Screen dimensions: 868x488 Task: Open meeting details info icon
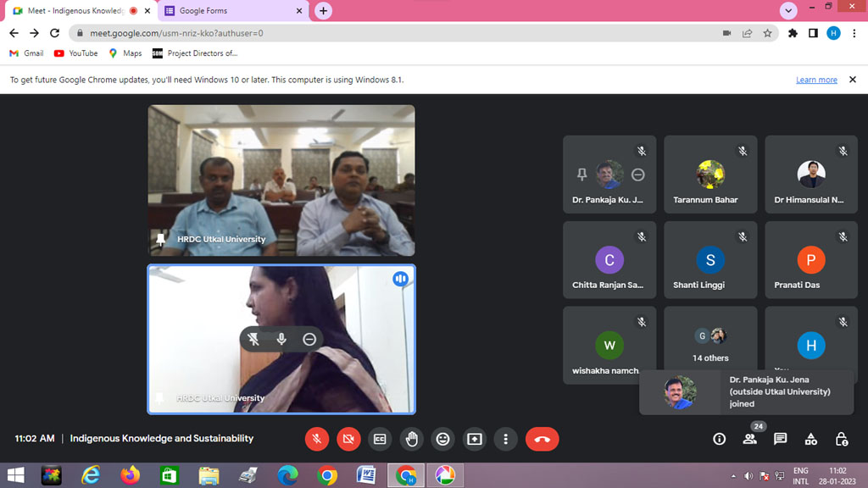coord(719,439)
